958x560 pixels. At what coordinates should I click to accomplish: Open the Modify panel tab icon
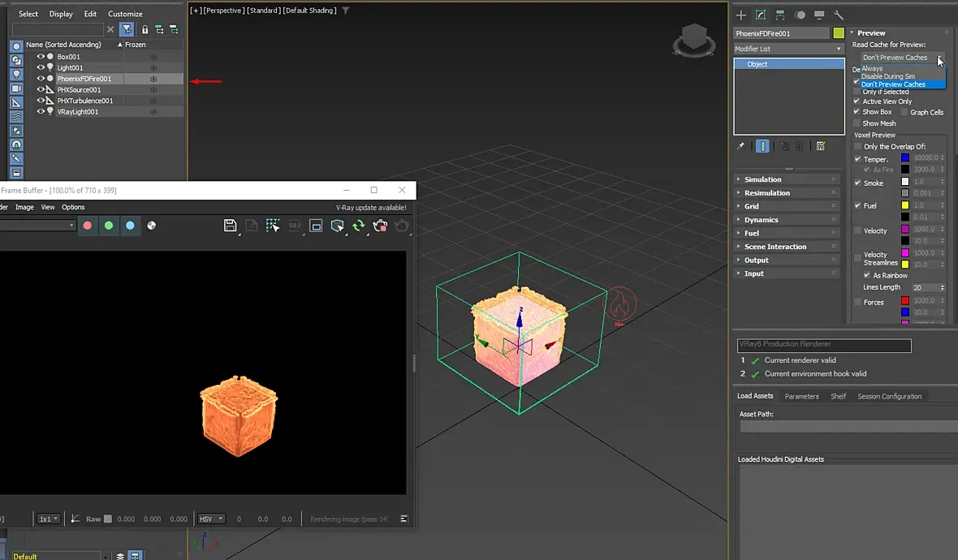tap(761, 15)
